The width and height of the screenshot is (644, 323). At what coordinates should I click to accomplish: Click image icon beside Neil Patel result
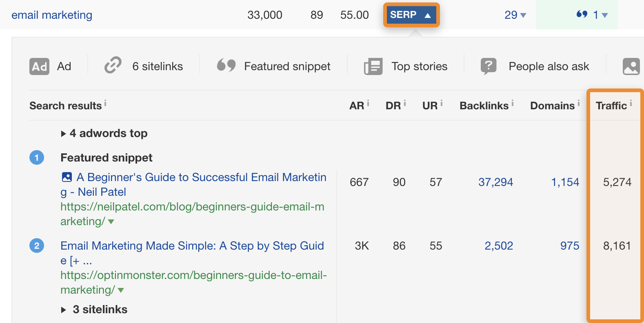[x=67, y=177]
